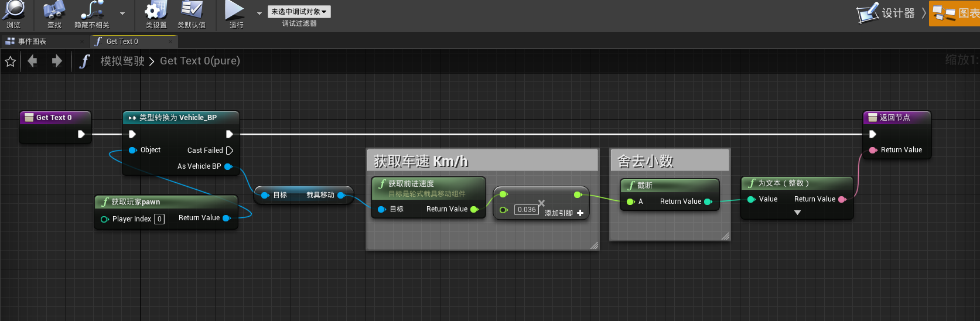Click the 0.036 multiplier value field
The height and width of the screenshot is (321, 980).
(x=527, y=210)
